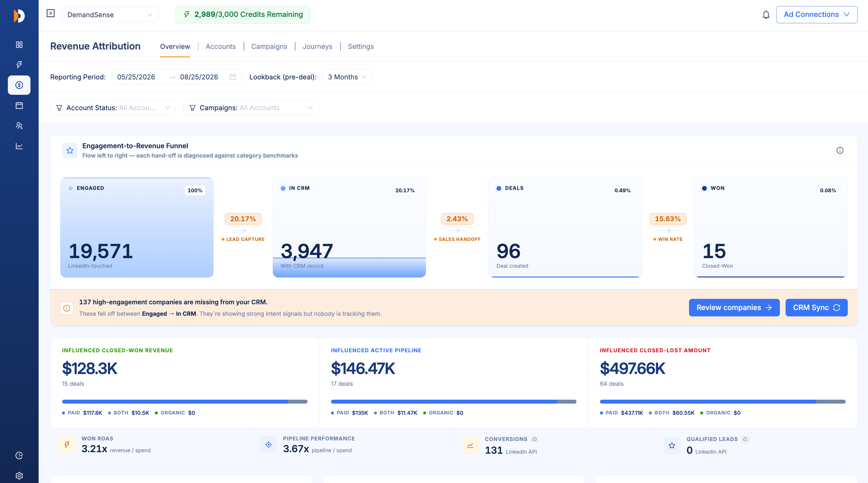The image size is (868, 483).
Task: Click the notification bell icon
Action: tap(766, 15)
